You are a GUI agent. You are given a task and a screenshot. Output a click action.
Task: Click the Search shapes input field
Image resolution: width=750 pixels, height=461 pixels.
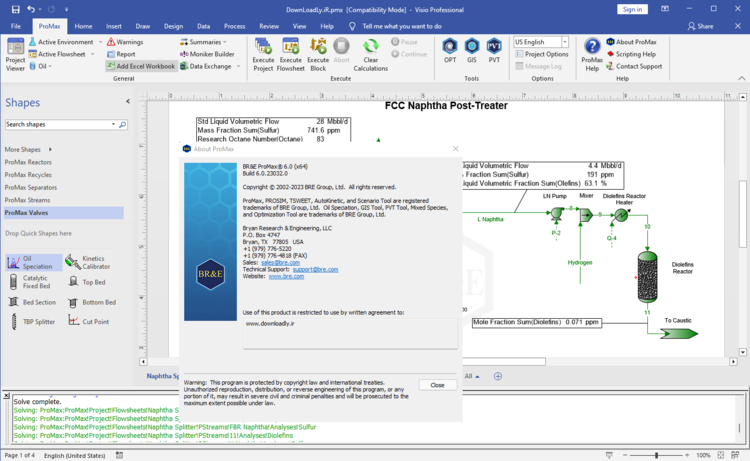click(x=60, y=125)
